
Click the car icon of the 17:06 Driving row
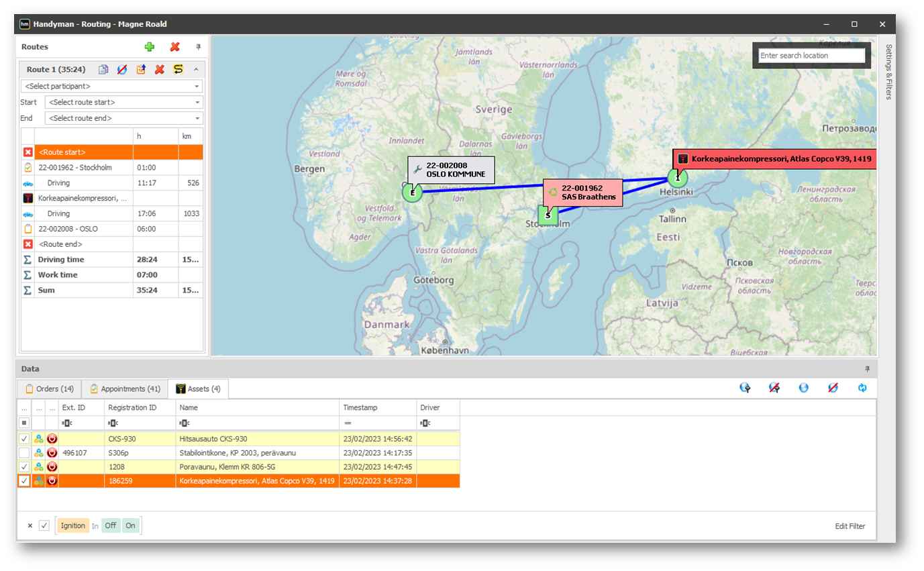28,214
